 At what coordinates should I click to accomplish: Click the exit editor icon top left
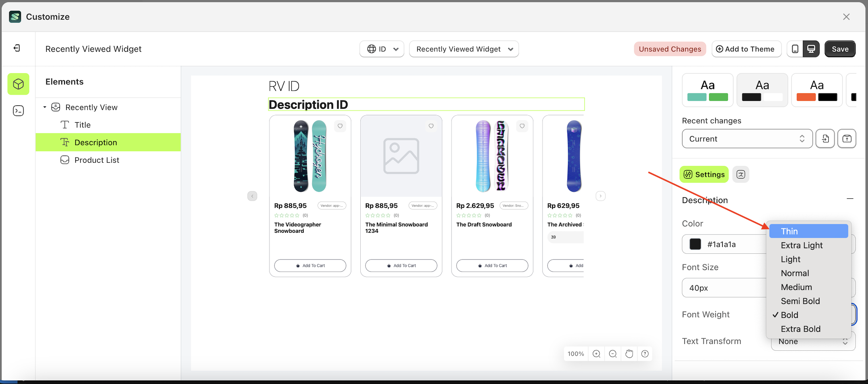pyautogui.click(x=17, y=48)
